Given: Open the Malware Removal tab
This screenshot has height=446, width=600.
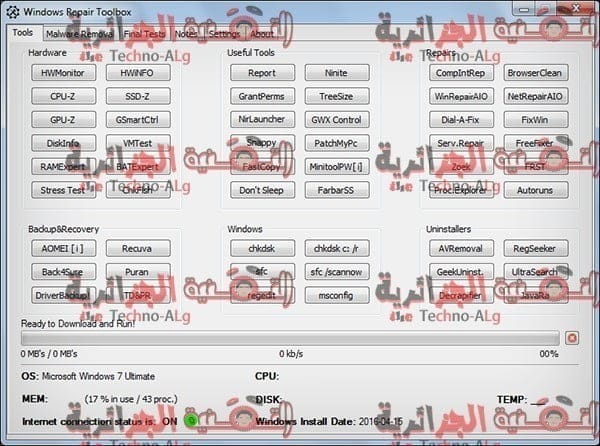Looking at the screenshot, I should pos(80,34).
